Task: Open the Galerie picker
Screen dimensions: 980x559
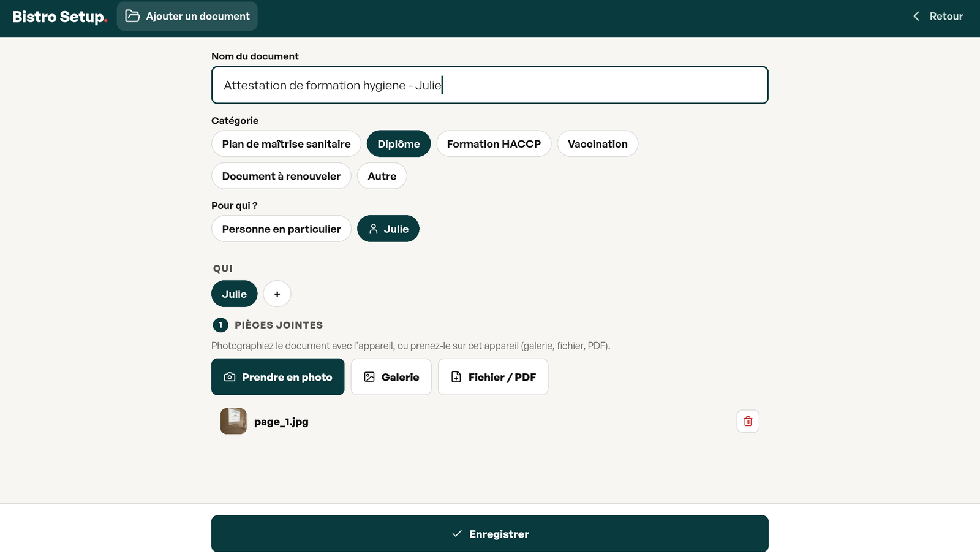Action: [x=391, y=377]
